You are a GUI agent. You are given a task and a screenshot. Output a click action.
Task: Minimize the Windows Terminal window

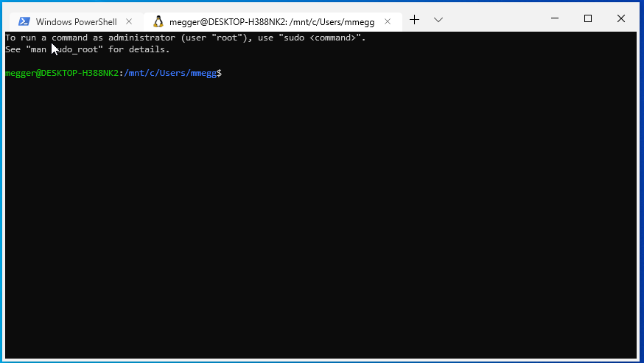pos(554,18)
